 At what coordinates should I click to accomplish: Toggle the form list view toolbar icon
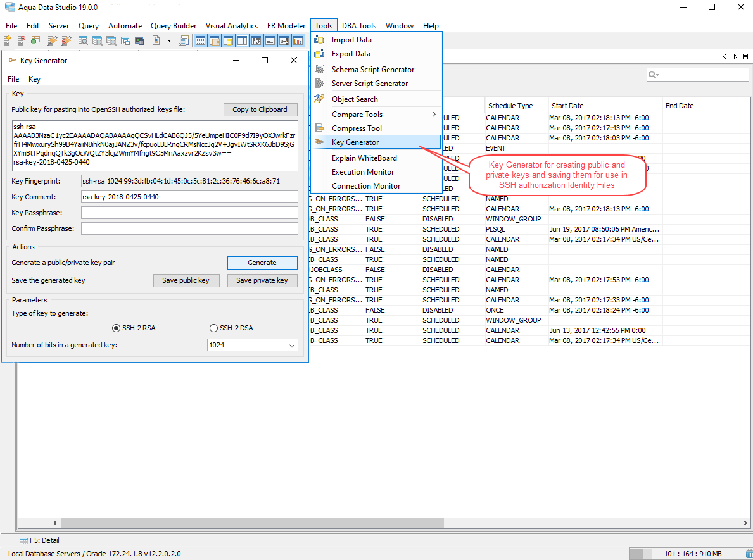[270, 40]
